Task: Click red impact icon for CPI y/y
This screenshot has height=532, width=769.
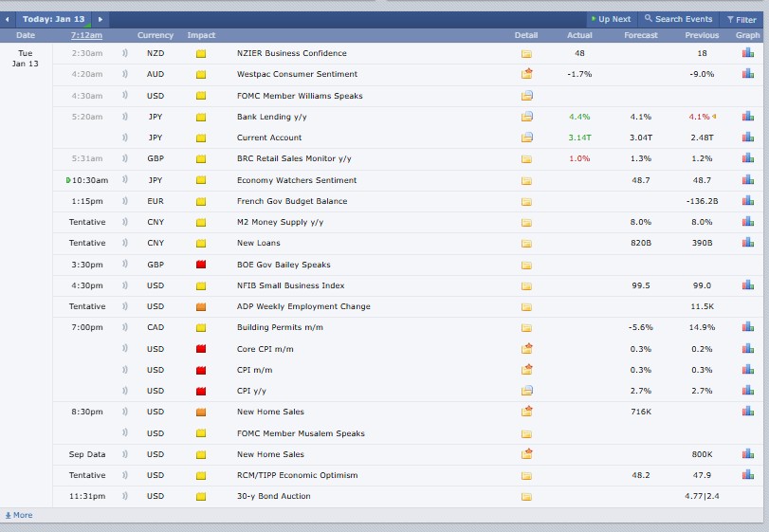Action: (x=201, y=391)
